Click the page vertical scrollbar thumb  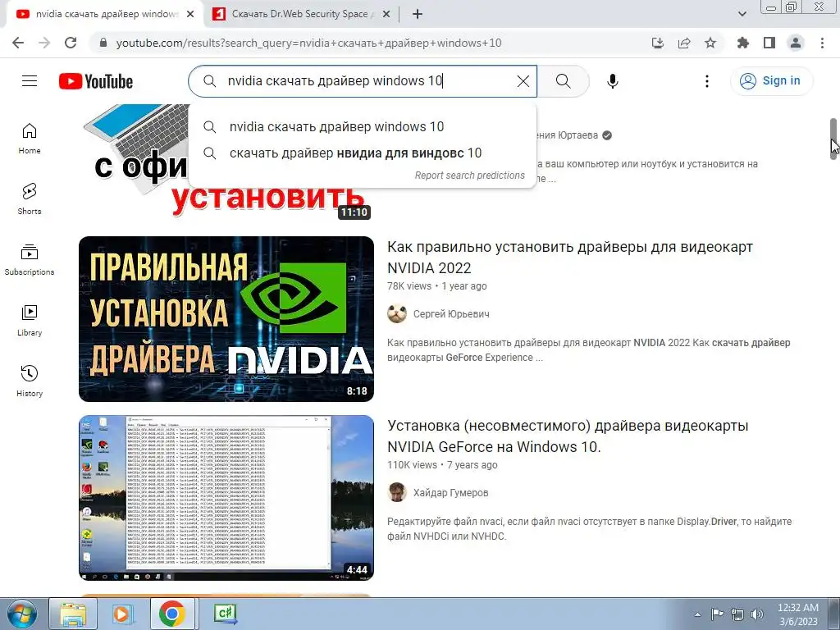[833, 138]
